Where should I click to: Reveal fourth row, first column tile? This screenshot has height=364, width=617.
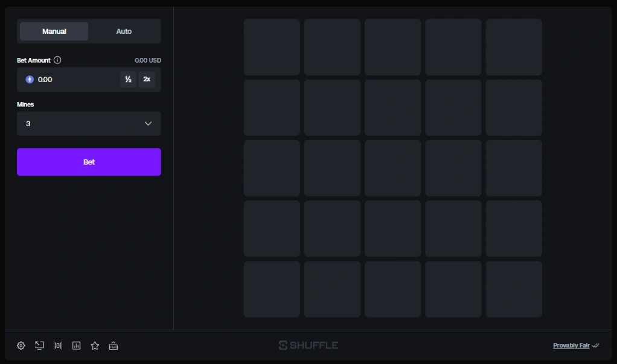272,229
